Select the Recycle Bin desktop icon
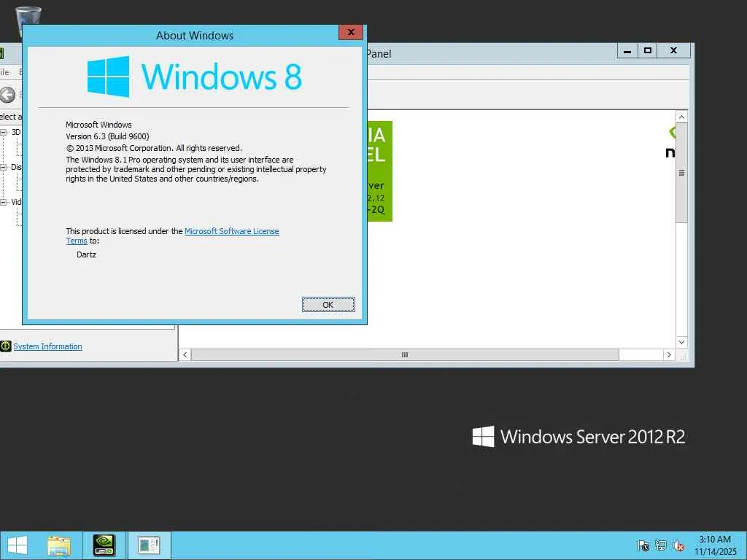This screenshot has width=747, height=560. (28, 17)
